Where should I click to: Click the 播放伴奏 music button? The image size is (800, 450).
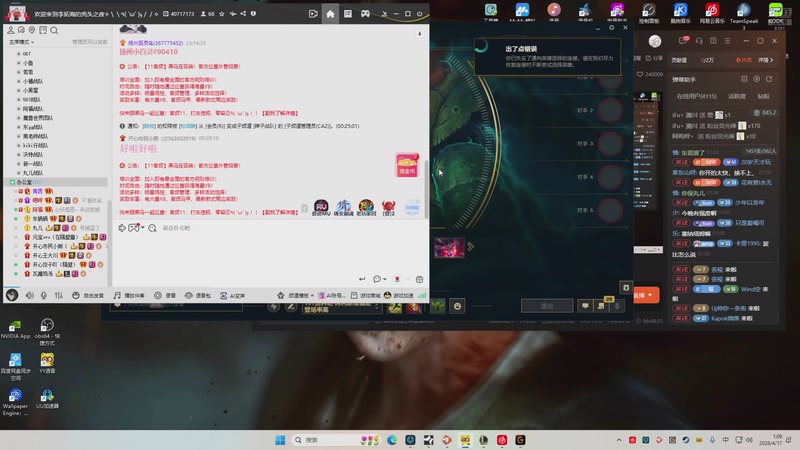pyautogui.click(x=129, y=295)
